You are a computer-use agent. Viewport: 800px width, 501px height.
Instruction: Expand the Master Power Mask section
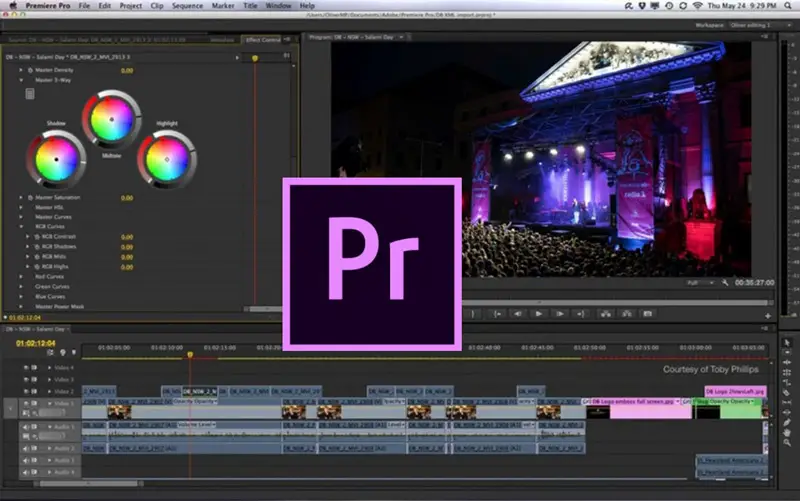20,306
